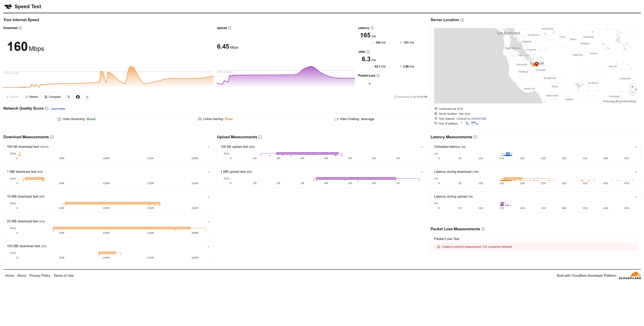Zoom out on the server map
Screen dimensions: 644x326
click(x=632, y=92)
